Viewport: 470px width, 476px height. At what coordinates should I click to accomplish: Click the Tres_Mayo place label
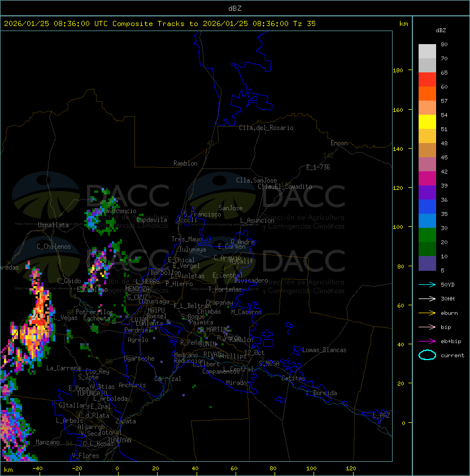click(x=186, y=239)
